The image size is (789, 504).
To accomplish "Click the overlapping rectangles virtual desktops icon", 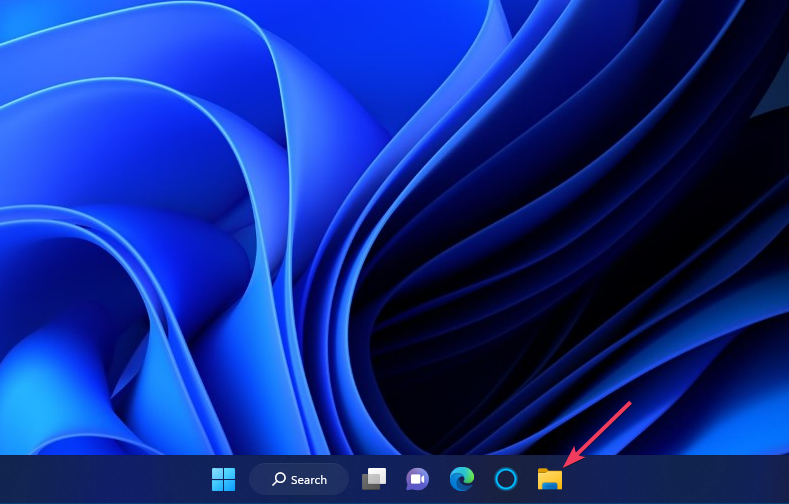I will coord(374,479).
